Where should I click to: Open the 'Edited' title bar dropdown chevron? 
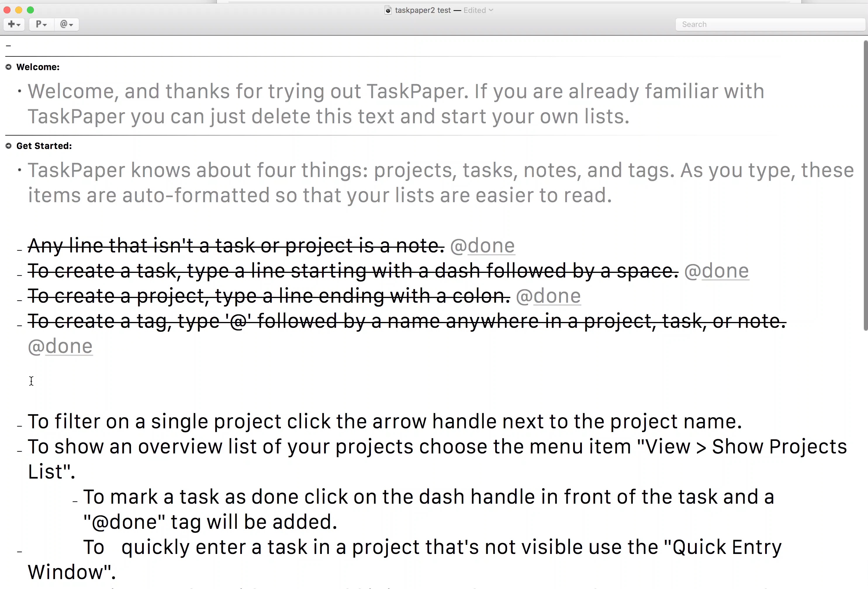click(x=491, y=10)
